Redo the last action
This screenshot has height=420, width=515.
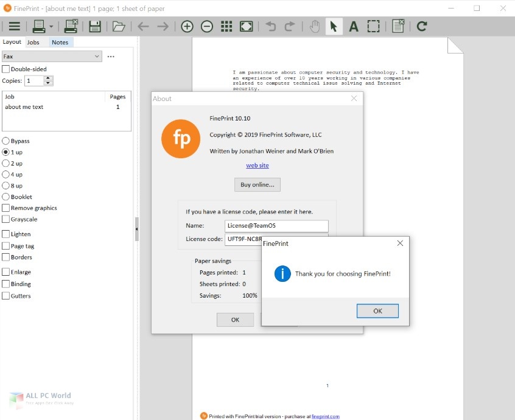[x=290, y=26]
